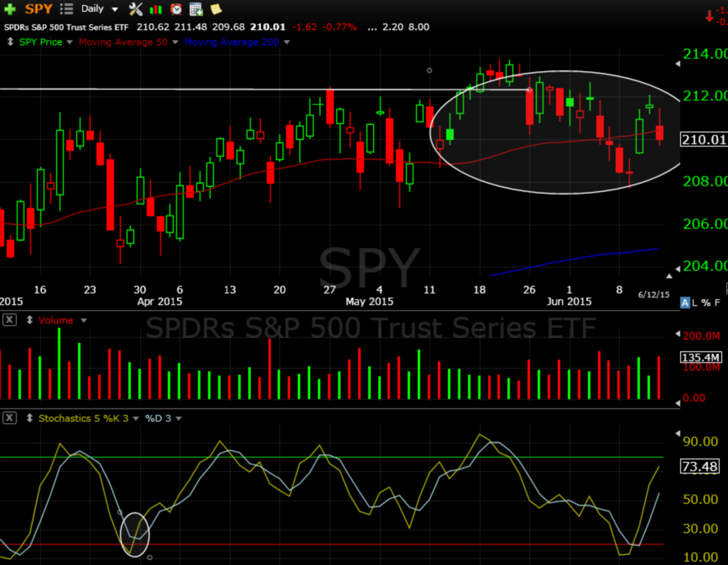
Task: Click the calendar add event icon
Action: [x=196, y=9]
